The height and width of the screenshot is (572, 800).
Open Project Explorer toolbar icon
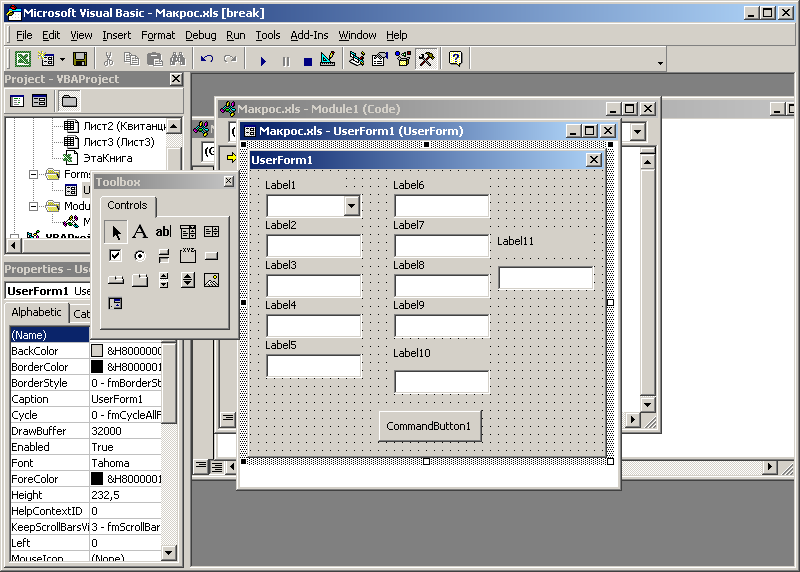tap(357, 59)
